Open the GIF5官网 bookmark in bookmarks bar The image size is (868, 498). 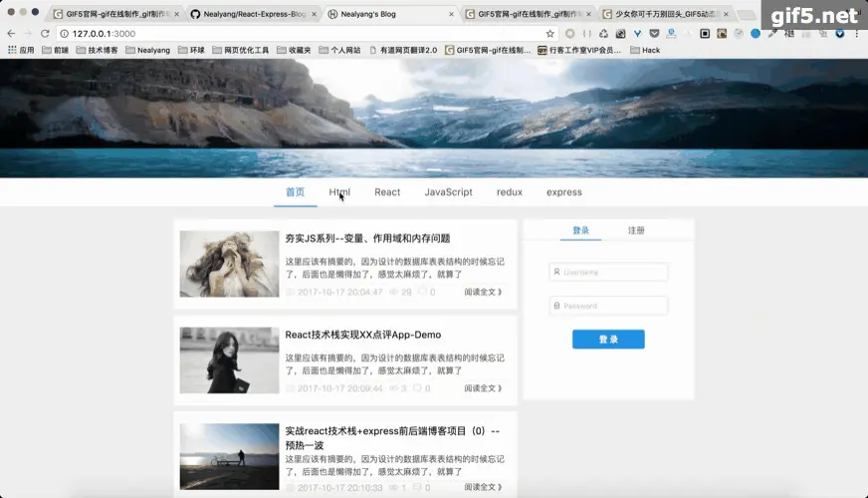488,51
